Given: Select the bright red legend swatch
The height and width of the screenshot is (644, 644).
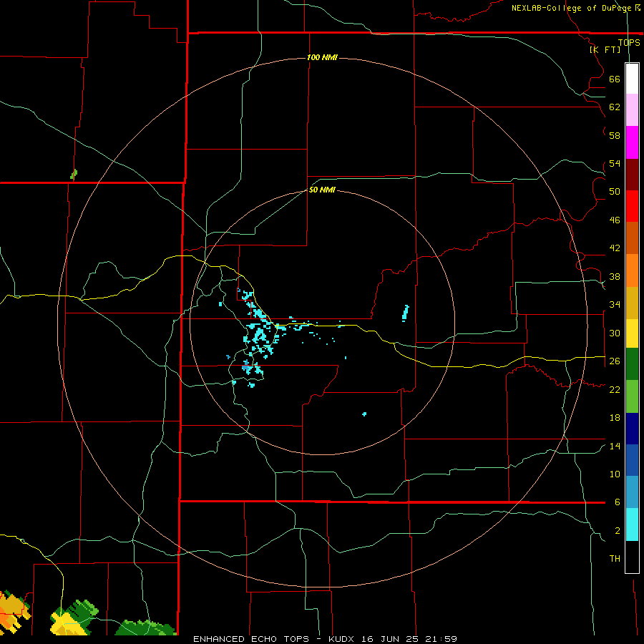Looking at the screenshot, I should pyautogui.click(x=632, y=206).
